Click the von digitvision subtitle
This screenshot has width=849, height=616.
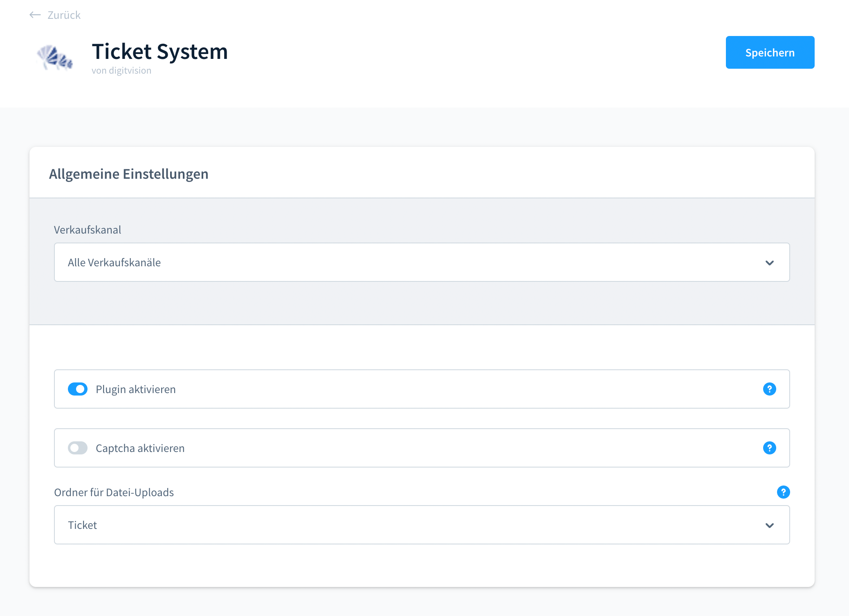[121, 70]
